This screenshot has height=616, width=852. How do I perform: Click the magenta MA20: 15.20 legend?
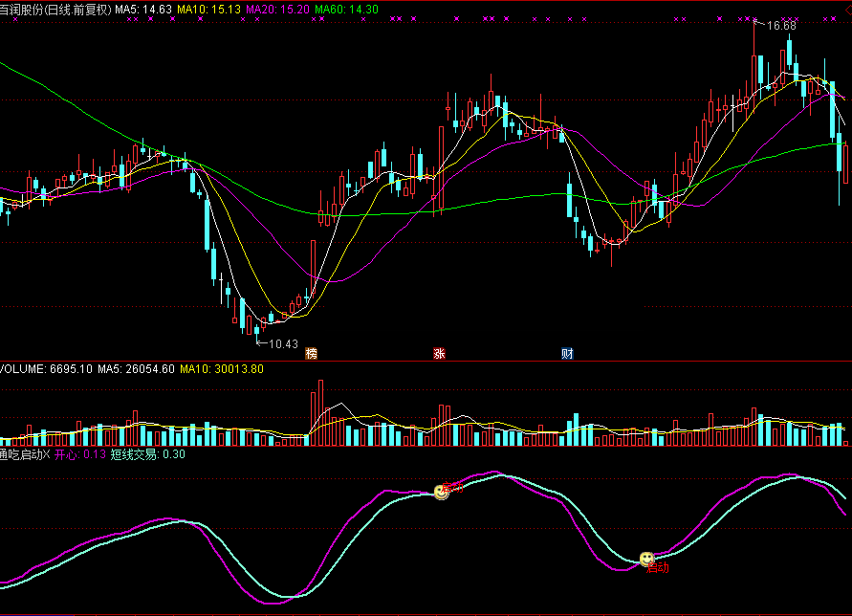[x=277, y=9]
